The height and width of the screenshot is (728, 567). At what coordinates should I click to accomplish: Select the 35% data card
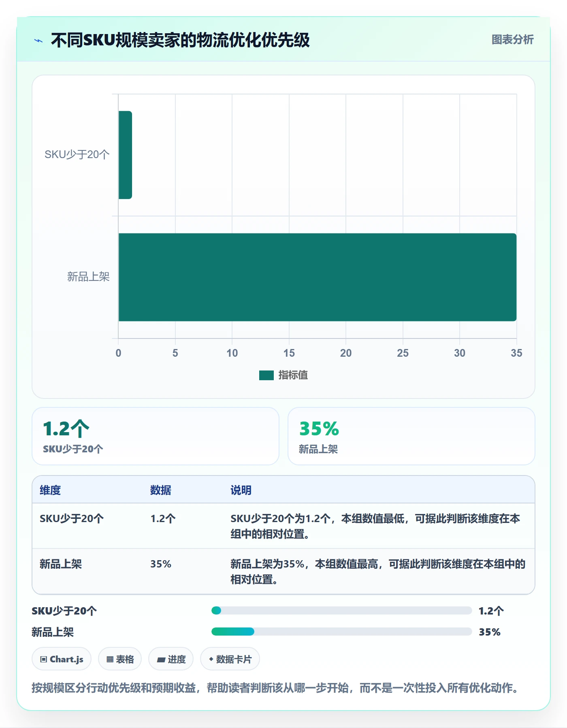pos(411,436)
